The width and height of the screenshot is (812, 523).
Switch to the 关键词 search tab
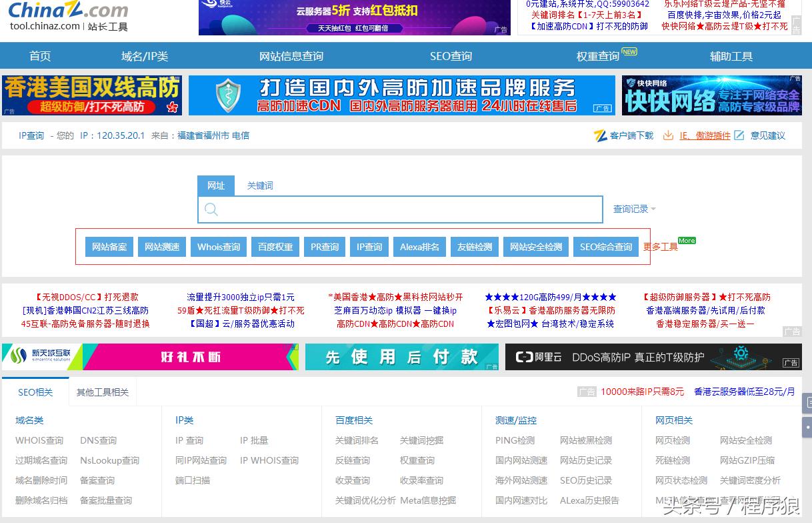pos(259,186)
